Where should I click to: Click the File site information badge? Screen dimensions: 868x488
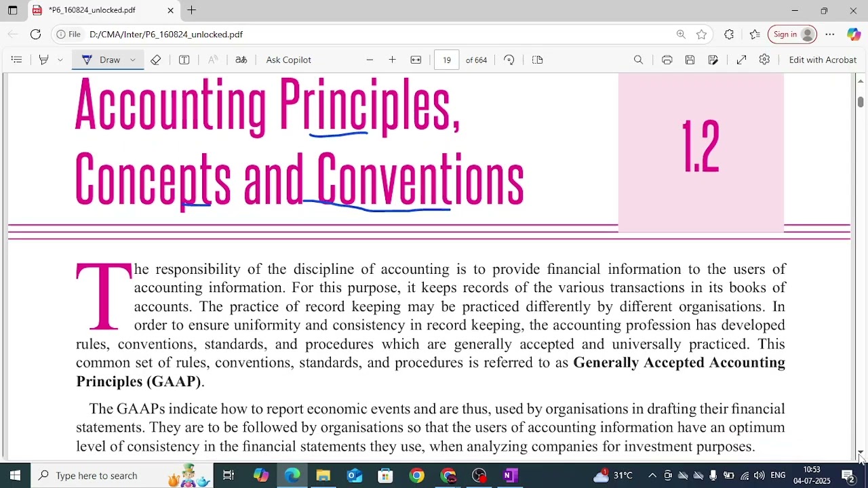[69, 34]
